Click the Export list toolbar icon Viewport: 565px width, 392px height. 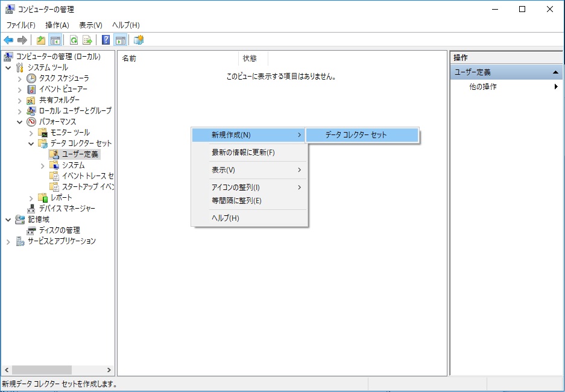coord(87,40)
